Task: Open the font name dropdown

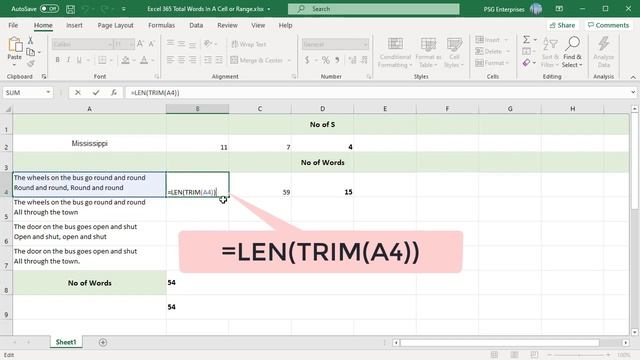Action: (110, 44)
